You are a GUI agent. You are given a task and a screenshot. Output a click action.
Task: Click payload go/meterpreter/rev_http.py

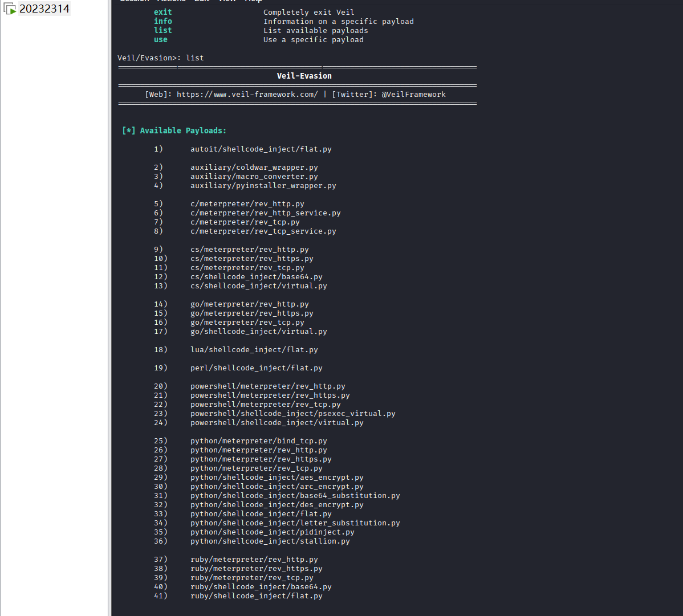(x=250, y=304)
